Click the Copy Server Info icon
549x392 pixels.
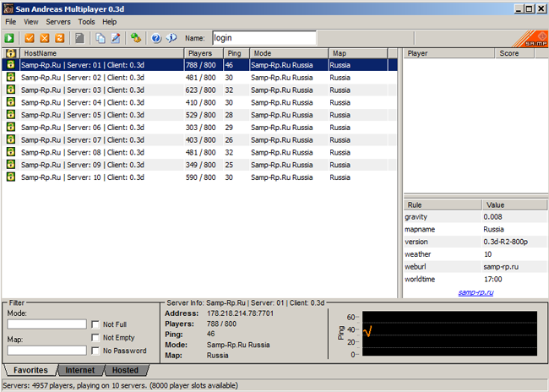point(101,38)
